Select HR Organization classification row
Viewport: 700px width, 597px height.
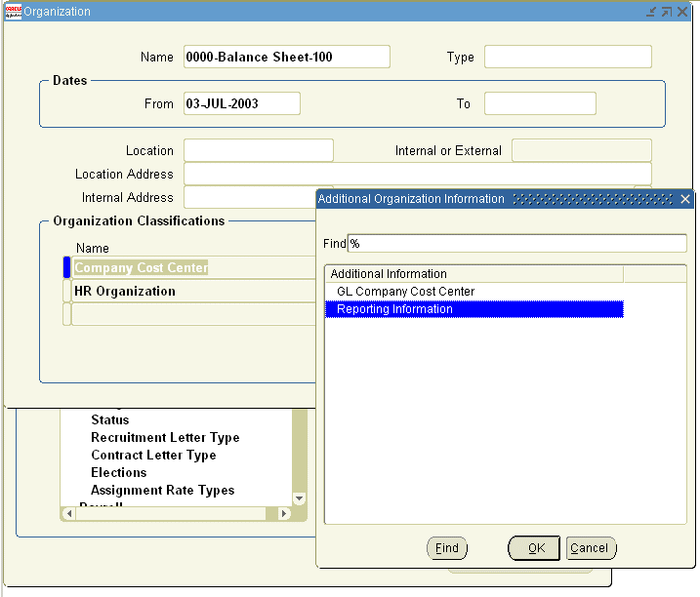pyautogui.click(x=193, y=291)
